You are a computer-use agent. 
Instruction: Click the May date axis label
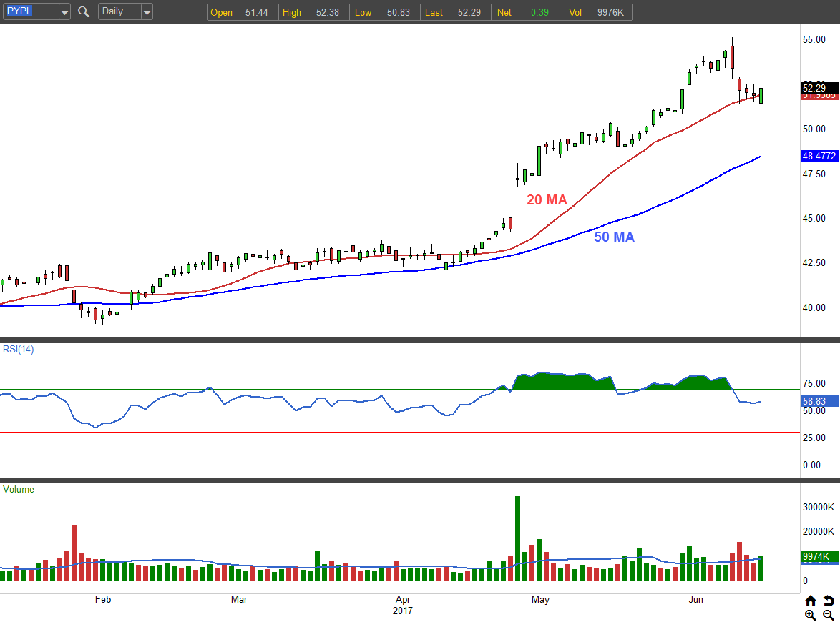(540, 600)
